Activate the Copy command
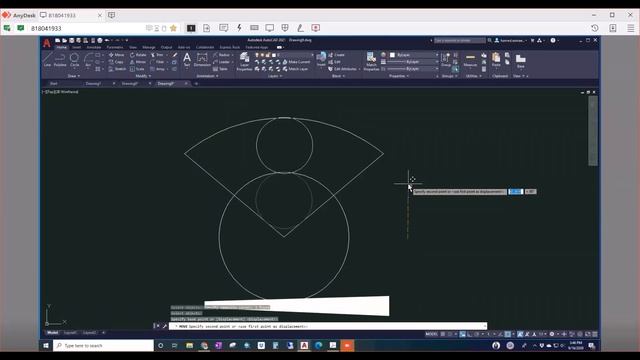The image size is (640, 360). coord(116,62)
